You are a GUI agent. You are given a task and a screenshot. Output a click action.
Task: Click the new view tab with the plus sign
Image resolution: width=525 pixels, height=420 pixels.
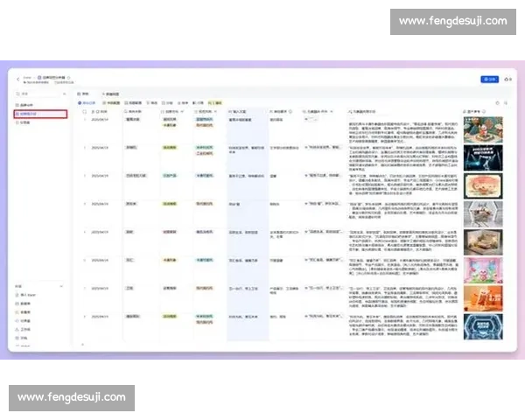[x=110, y=94]
